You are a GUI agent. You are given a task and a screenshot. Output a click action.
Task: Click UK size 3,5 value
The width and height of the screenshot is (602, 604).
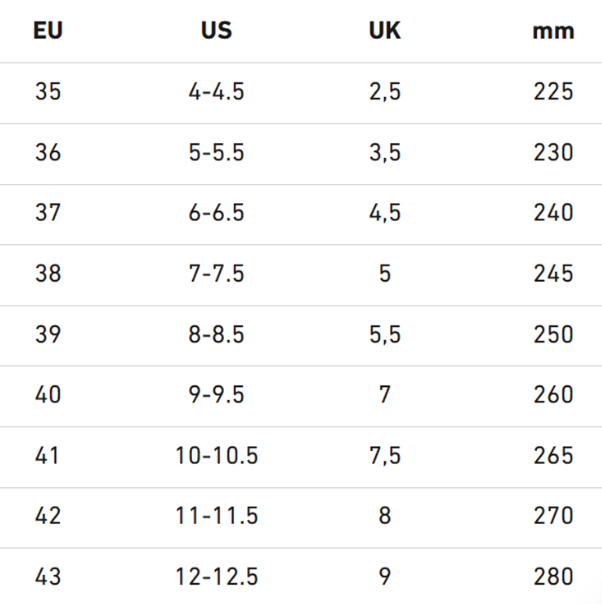pos(385,153)
